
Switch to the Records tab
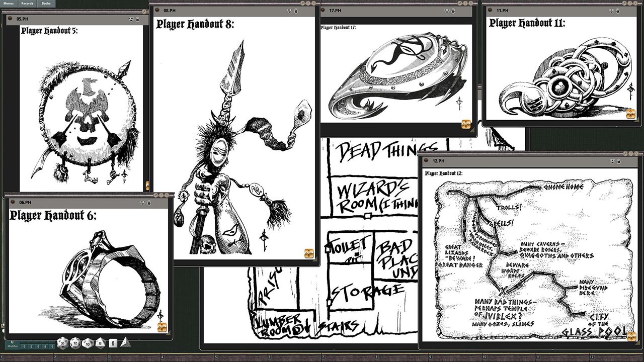28,3
